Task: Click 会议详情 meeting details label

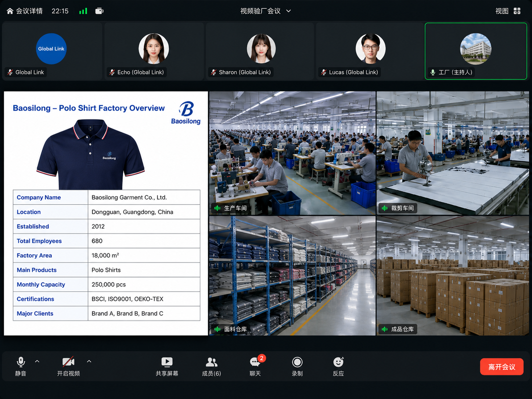Action: click(x=29, y=11)
